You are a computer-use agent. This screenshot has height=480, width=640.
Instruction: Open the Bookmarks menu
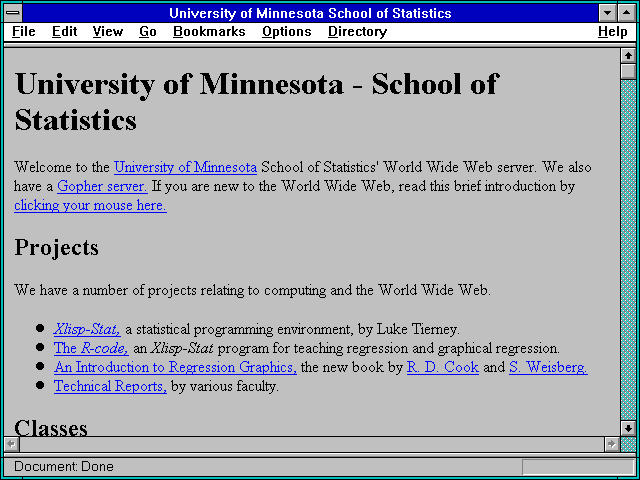(x=209, y=31)
